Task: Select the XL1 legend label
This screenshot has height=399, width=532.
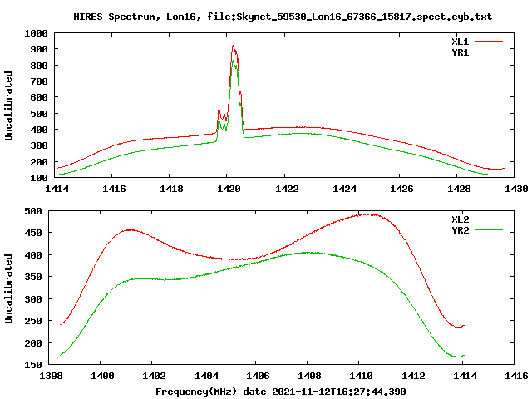Action: [x=460, y=42]
